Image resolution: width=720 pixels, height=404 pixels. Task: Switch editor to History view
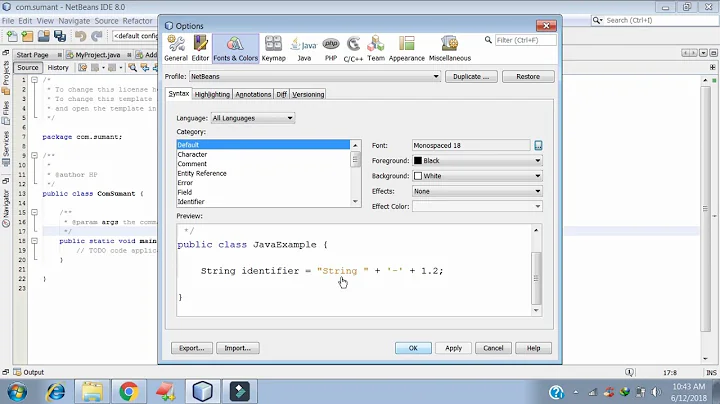[58, 67]
